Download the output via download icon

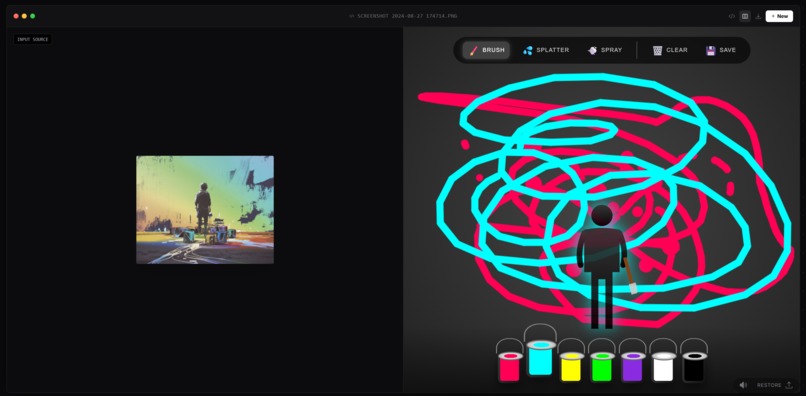tap(758, 16)
